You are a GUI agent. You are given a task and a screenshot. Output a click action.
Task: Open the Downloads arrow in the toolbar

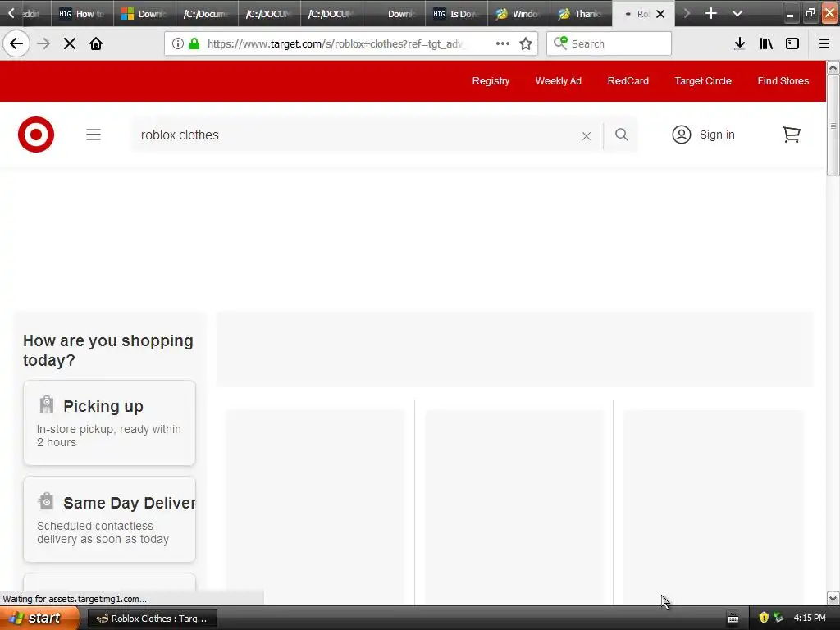740,43
